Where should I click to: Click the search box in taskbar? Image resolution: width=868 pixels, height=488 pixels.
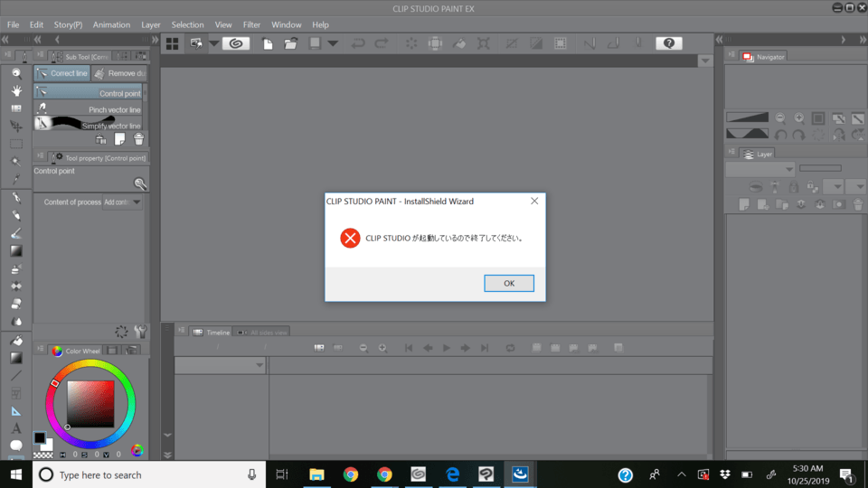click(x=149, y=474)
